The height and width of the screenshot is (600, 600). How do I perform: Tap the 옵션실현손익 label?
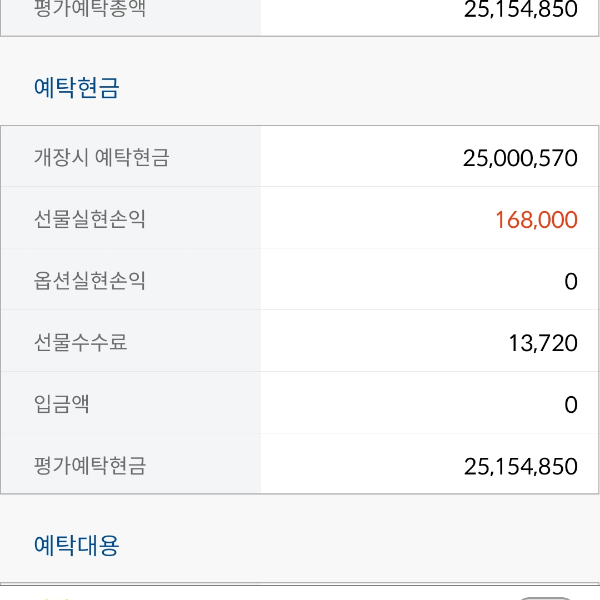pyautogui.click(x=89, y=281)
